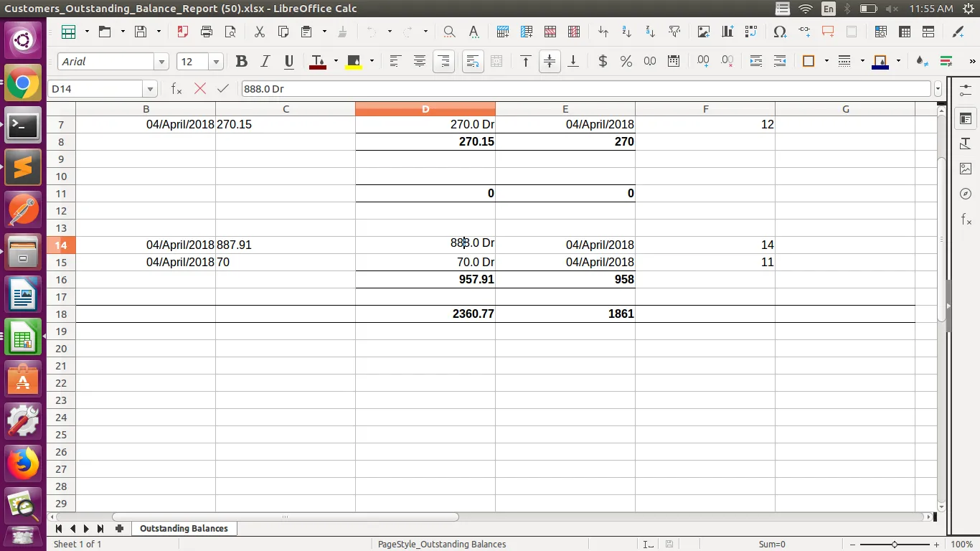This screenshot has height=551, width=980.
Task: Run the spelling check
Action: pos(473,32)
